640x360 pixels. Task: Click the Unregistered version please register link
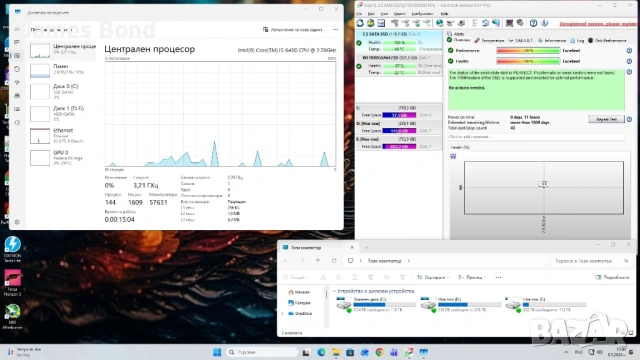[x=599, y=24]
